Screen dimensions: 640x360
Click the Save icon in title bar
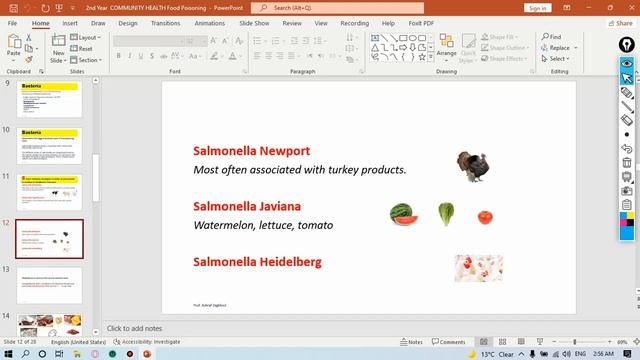coord(13,8)
